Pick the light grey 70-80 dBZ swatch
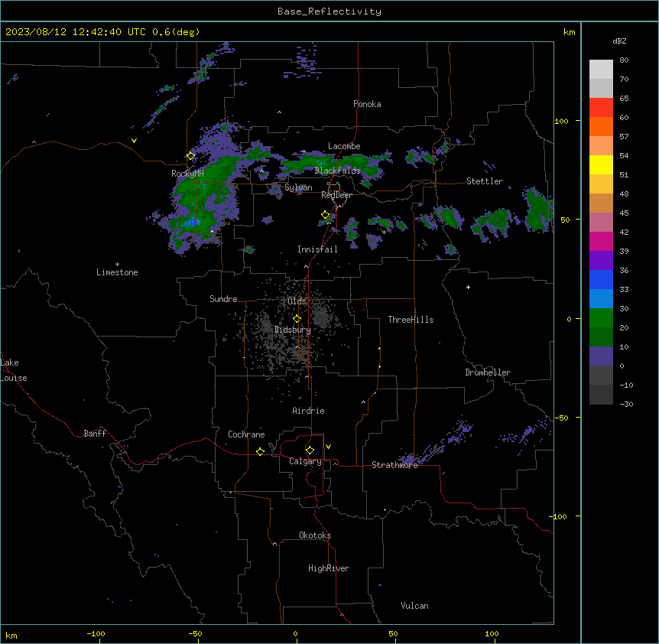 [x=601, y=70]
